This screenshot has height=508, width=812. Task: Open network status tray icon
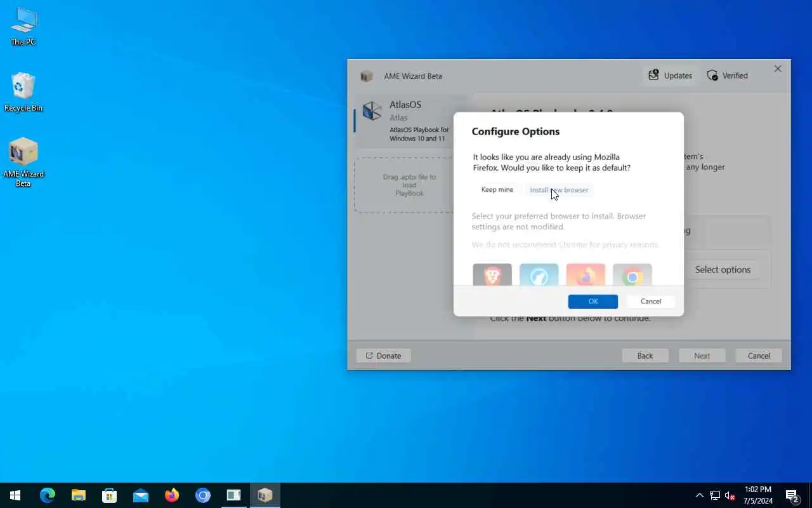click(x=715, y=496)
